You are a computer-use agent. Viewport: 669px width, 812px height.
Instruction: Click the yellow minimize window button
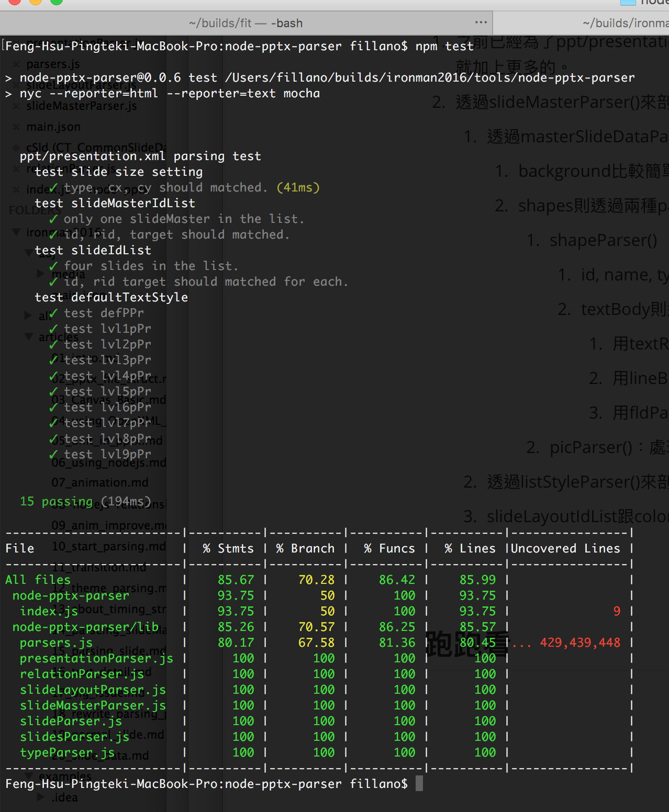[36, 2]
